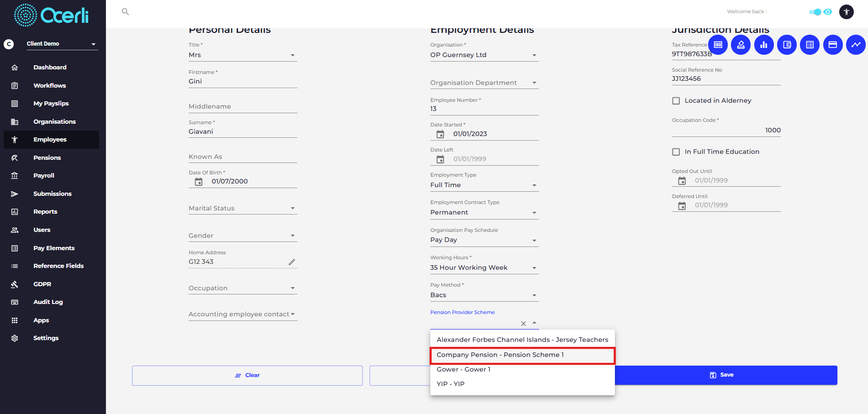The height and width of the screenshot is (414, 868).
Task: Open the Title dropdown
Action: pos(243,55)
